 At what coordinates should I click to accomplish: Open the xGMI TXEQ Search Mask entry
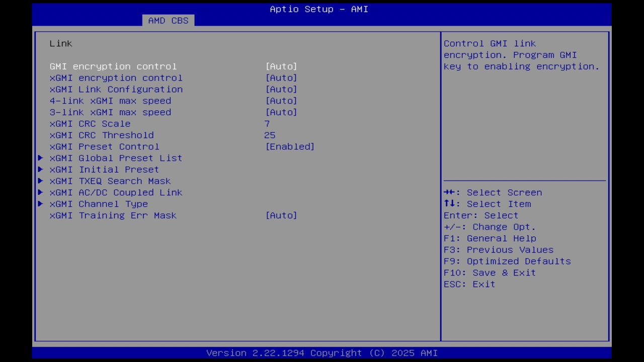tap(110, 181)
